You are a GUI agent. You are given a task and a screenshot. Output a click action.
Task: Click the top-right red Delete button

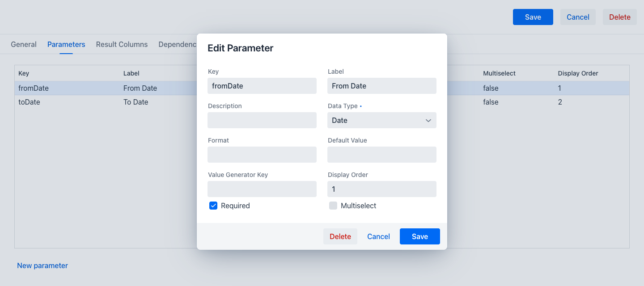[x=620, y=17]
